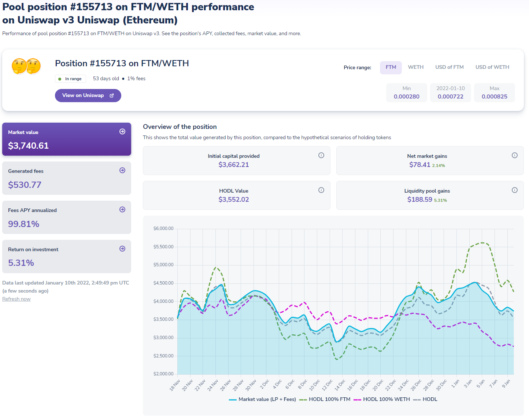Open Market value details arrow icon
529x420 pixels.
(122, 131)
